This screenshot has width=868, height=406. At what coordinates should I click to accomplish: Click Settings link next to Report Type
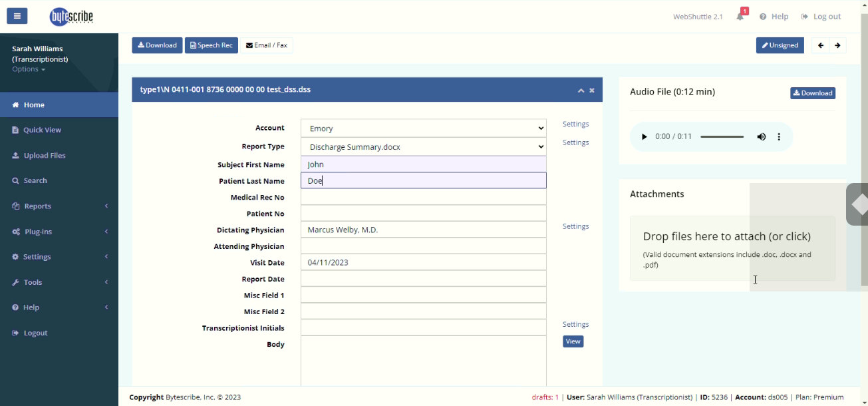[575, 142]
